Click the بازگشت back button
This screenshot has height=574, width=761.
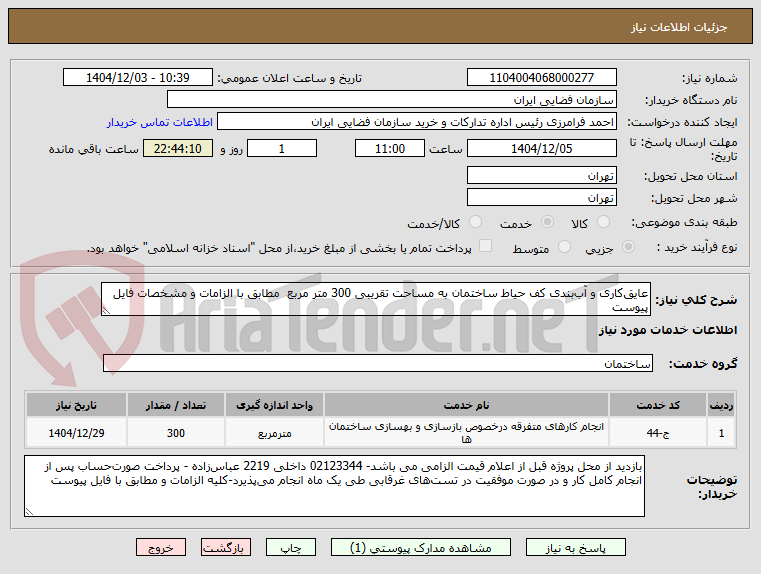pos(226,548)
